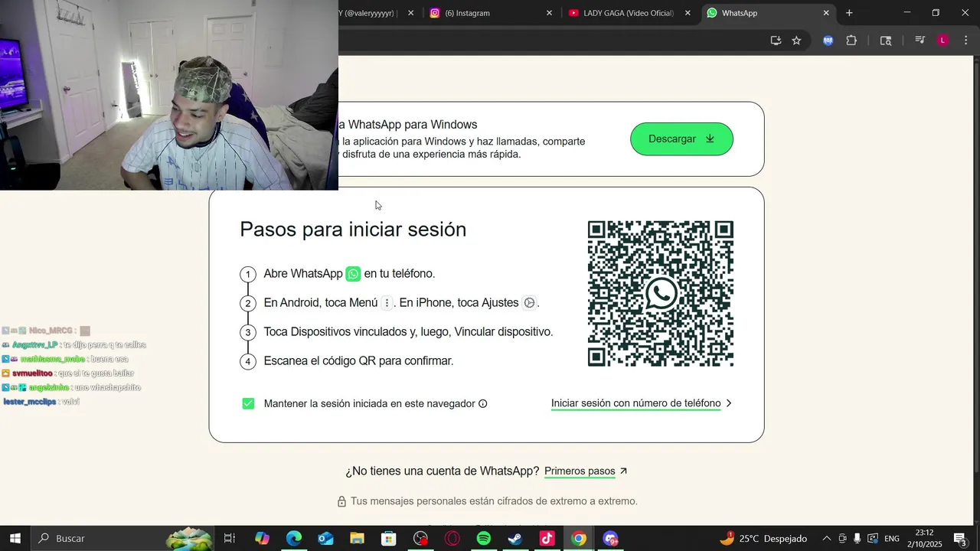Click the green WhatsApp icon in step 1
The height and width of the screenshot is (551, 980).
pos(353,274)
